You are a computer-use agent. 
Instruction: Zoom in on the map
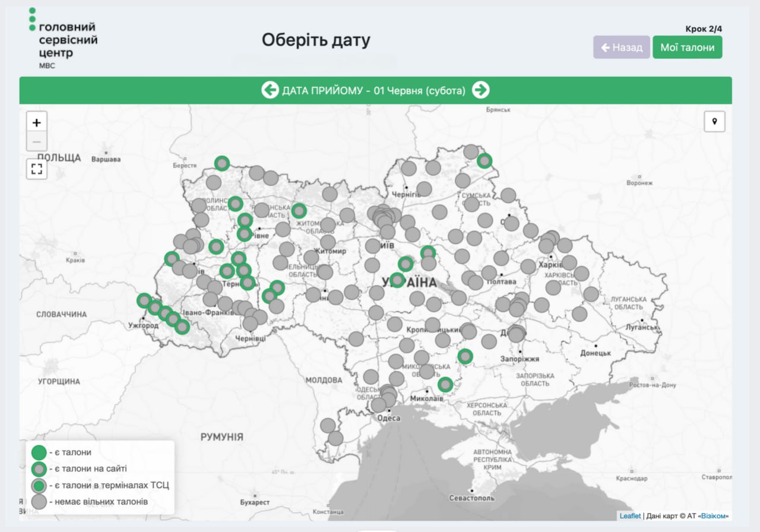coord(37,123)
